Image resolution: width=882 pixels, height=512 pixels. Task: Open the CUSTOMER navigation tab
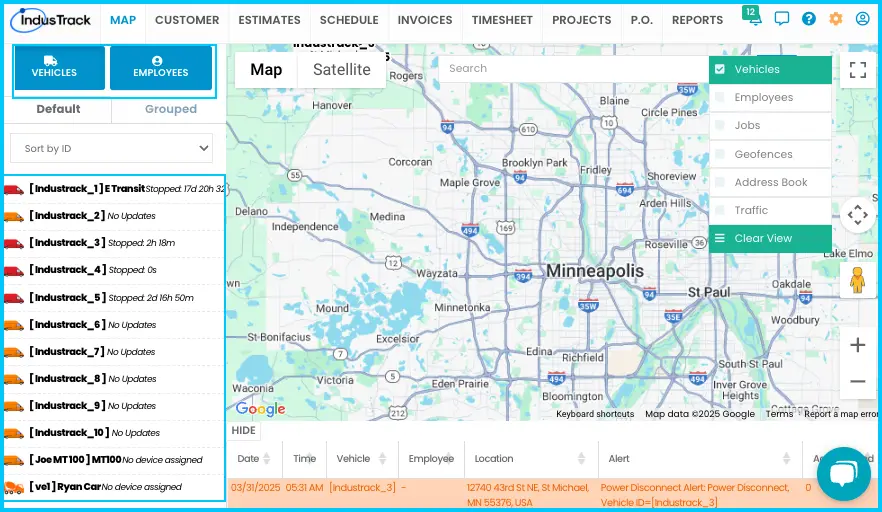187,20
